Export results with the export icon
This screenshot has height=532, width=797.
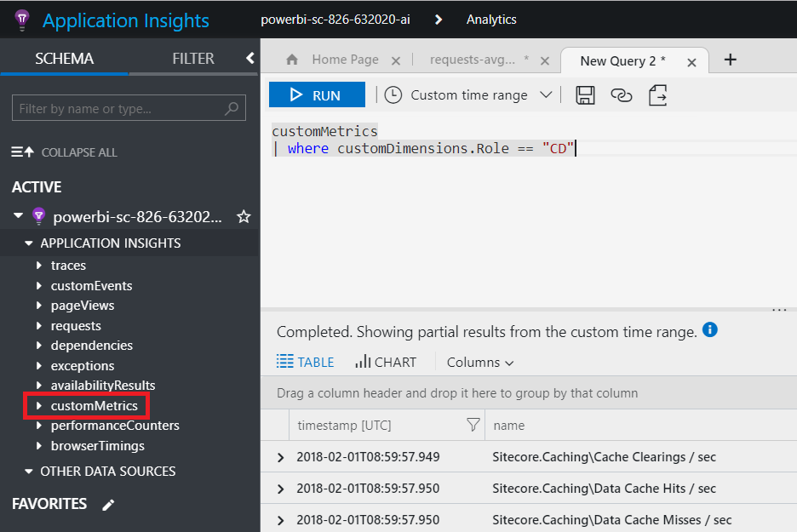(657, 95)
